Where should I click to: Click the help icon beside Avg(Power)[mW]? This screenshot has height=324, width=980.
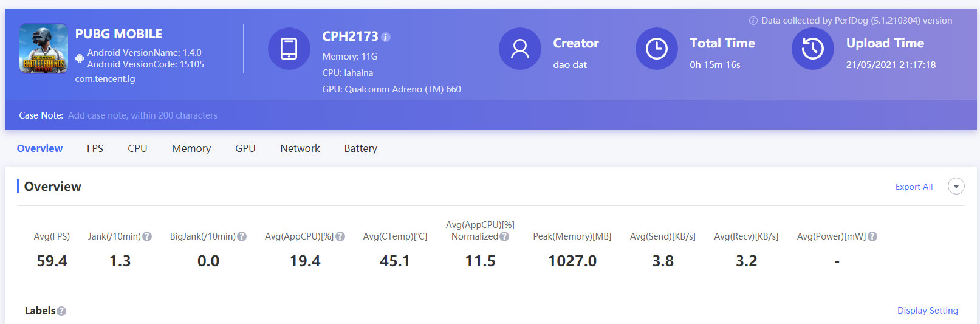click(872, 236)
